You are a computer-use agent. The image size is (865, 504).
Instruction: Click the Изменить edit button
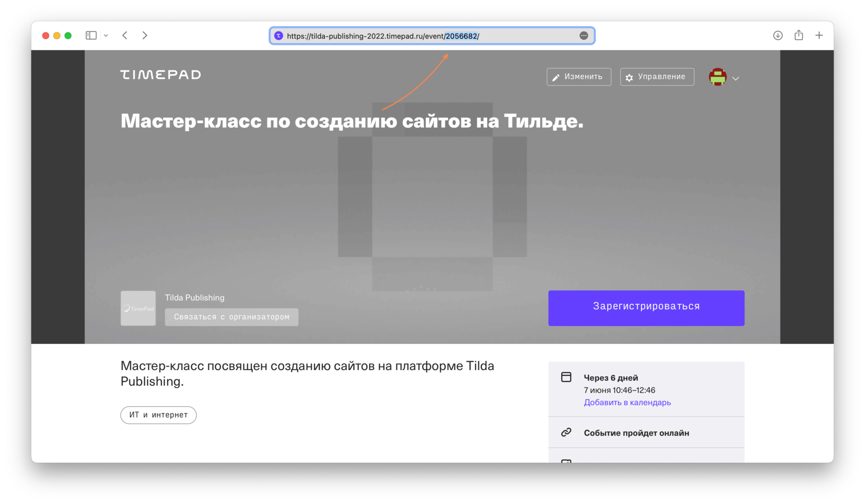tap(579, 77)
